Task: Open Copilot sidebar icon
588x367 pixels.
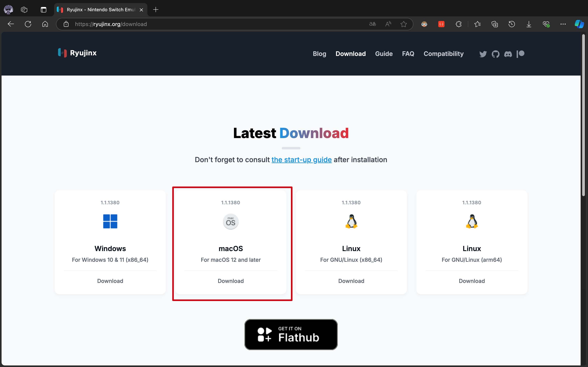Action: click(579, 24)
